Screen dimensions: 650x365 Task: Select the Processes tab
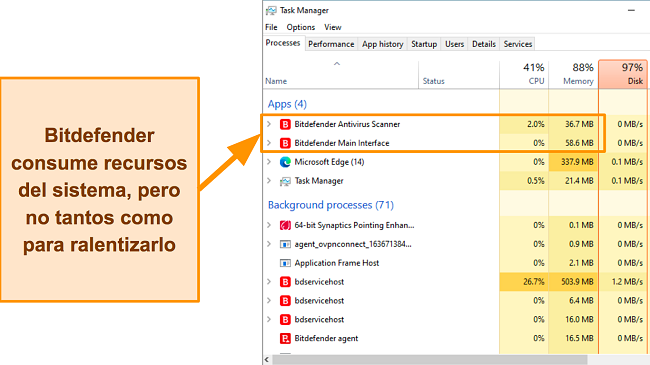click(283, 43)
